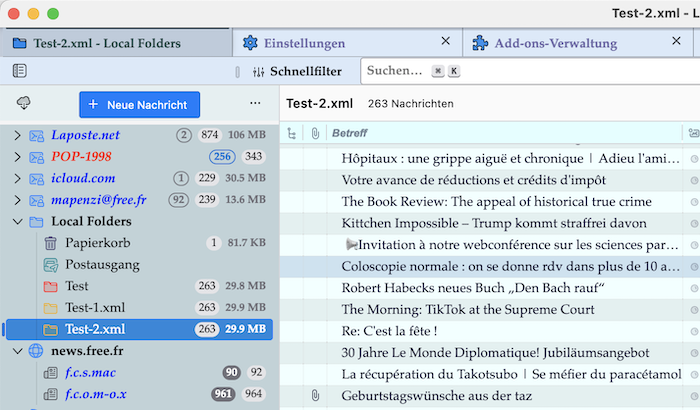Click the Suchen search field
Viewport: 700px width, 410px height.
tap(394, 71)
